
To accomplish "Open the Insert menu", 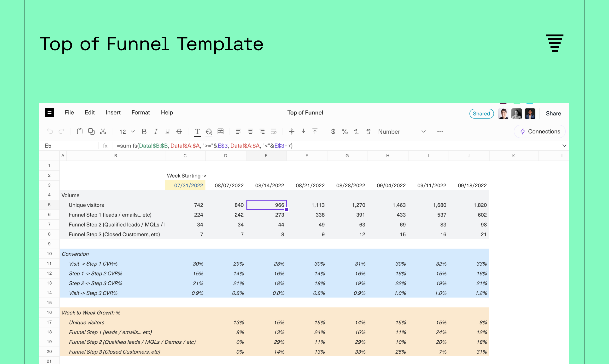I will (113, 113).
